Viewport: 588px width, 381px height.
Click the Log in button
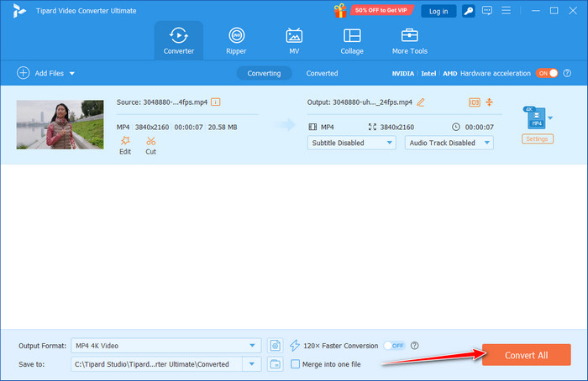click(438, 11)
